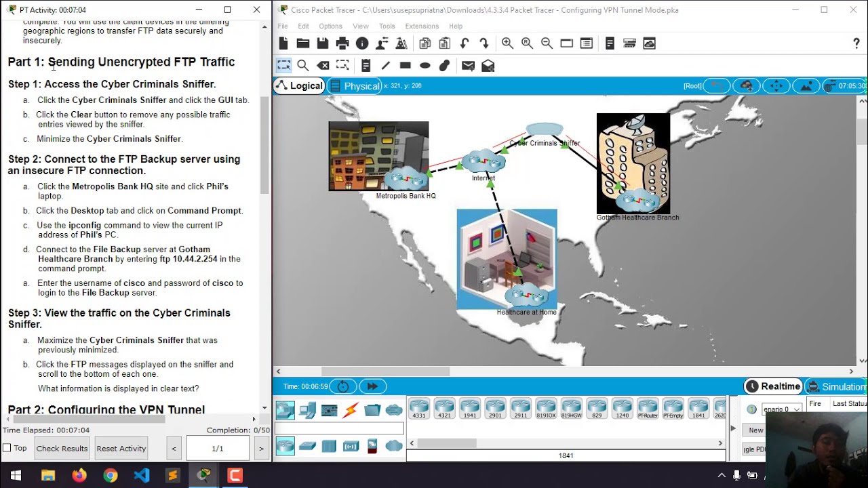Select the 4331 router device

[419, 409]
